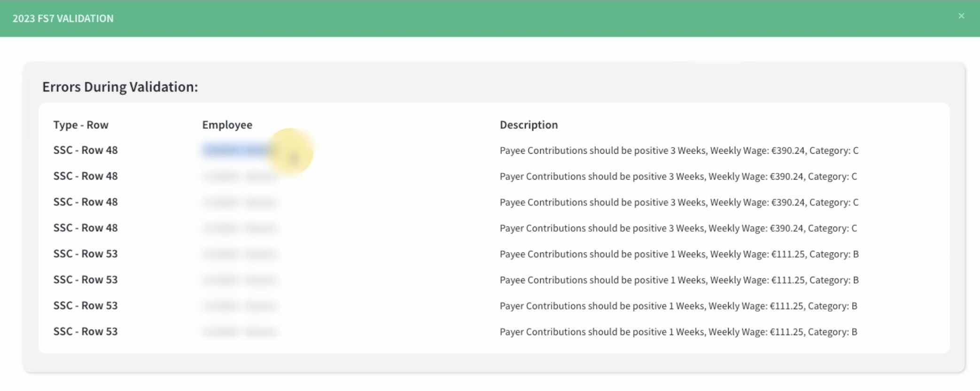Viewport: 980px width, 391px height.
Task: Select the second SSC - Row 48 entry
Action: click(86, 176)
